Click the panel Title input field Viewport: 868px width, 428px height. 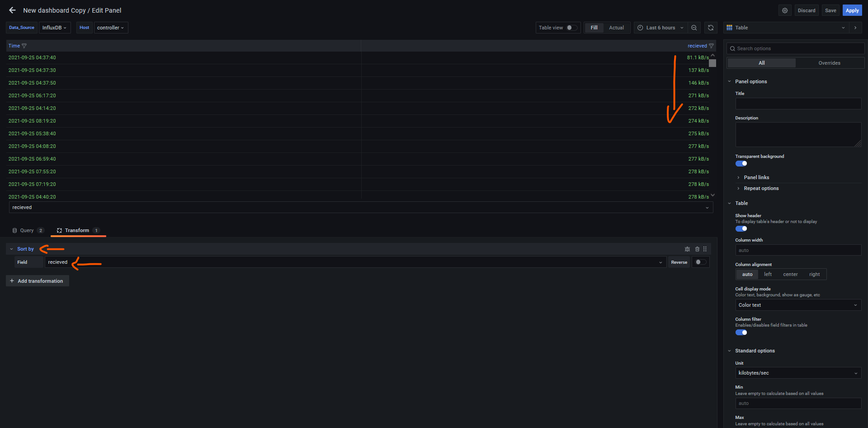coord(798,104)
